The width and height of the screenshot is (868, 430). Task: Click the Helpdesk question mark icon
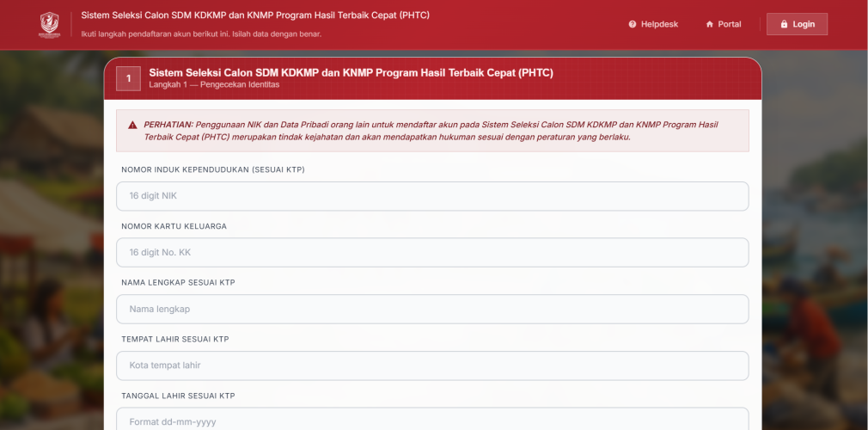click(x=633, y=24)
